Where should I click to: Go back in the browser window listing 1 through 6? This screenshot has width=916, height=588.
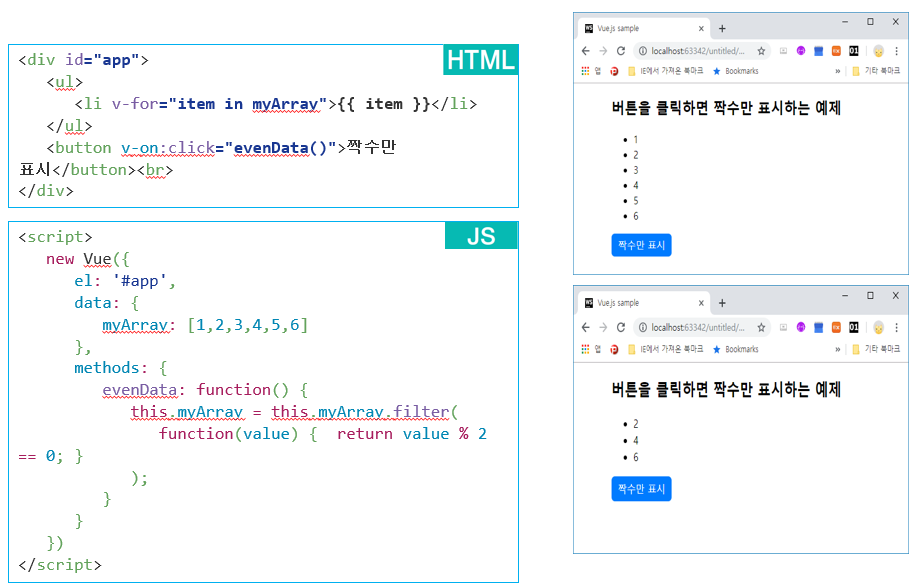[585, 51]
